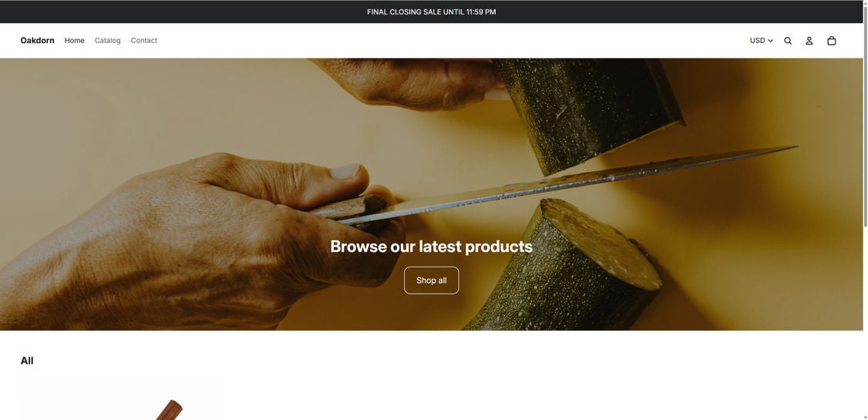The height and width of the screenshot is (420, 868).
Task: Expand the USD currency selector
Action: point(761,40)
